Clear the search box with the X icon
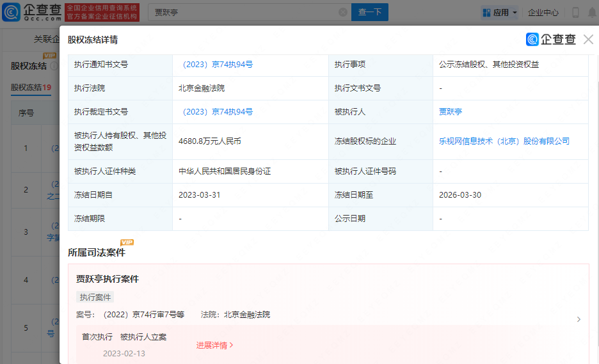Screen dimensions: 599x364 pyautogui.click(x=343, y=12)
